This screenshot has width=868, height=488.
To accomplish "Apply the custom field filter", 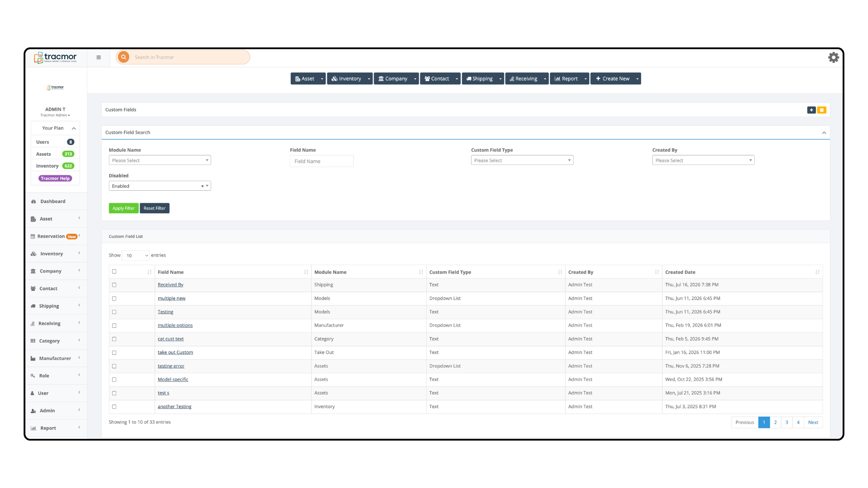I will (x=123, y=208).
